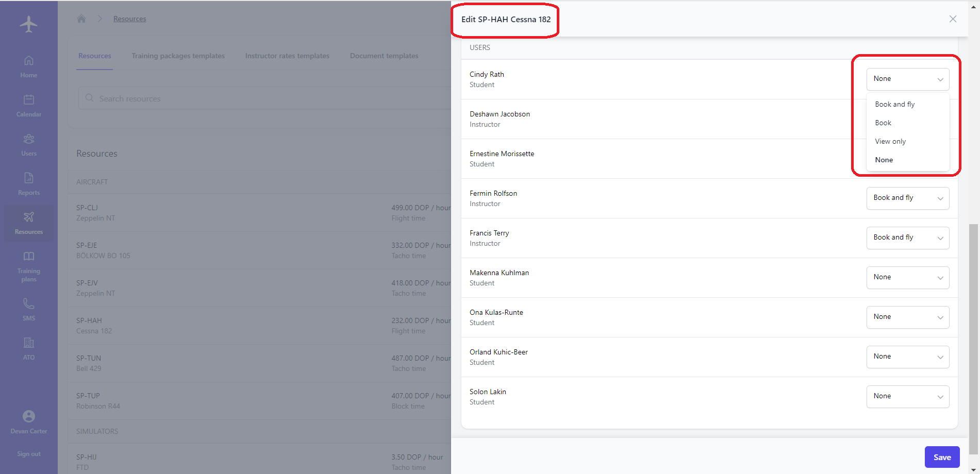The width and height of the screenshot is (980, 474).
Task: Open Orland Kuhic-Beer's permission dropdown
Action: [x=907, y=357]
